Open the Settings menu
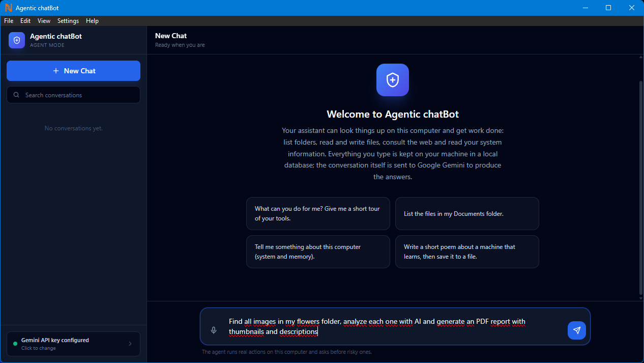 click(x=68, y=21)
